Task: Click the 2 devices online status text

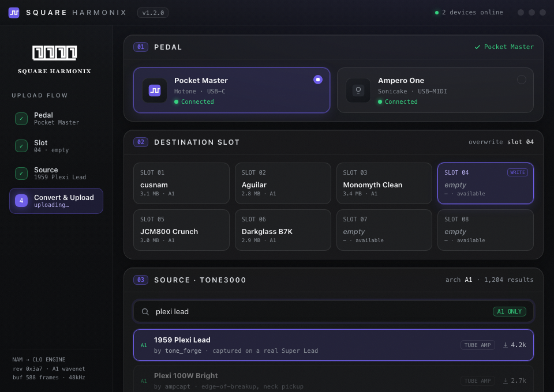Action: pos(473,12)
